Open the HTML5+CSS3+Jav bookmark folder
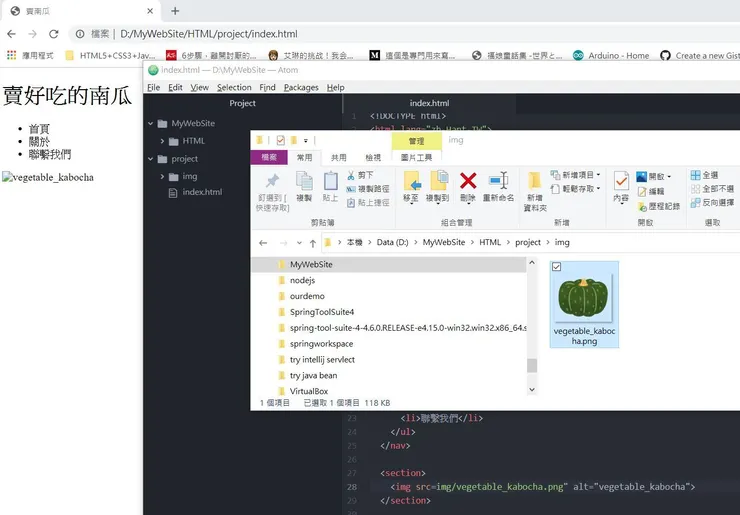740x515 pixels. (110, 56)
